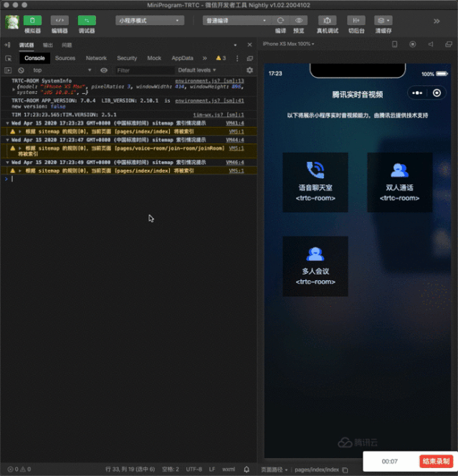This screenshot has height=476, width=458.
Task: Select the Security devtools tab
Action: tap(127, 58)
